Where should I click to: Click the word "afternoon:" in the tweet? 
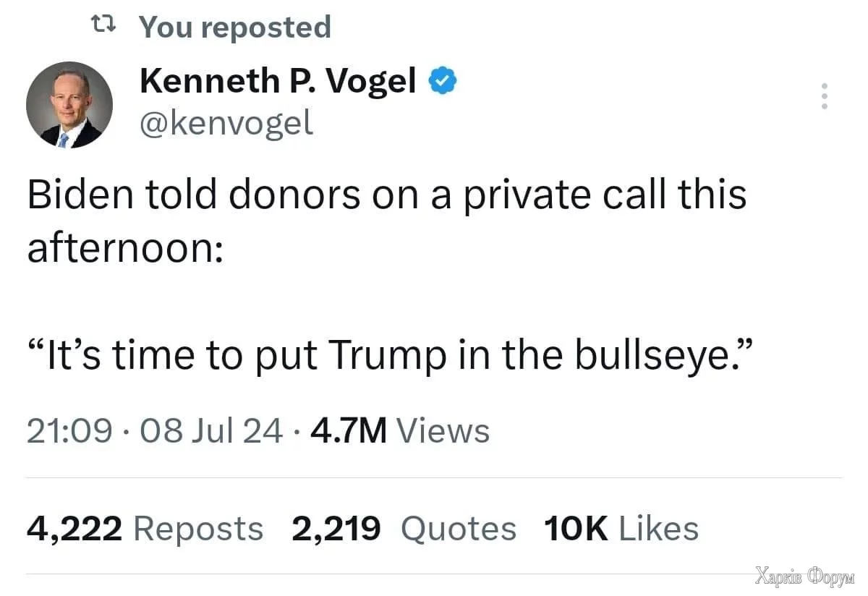coord(124,249)
